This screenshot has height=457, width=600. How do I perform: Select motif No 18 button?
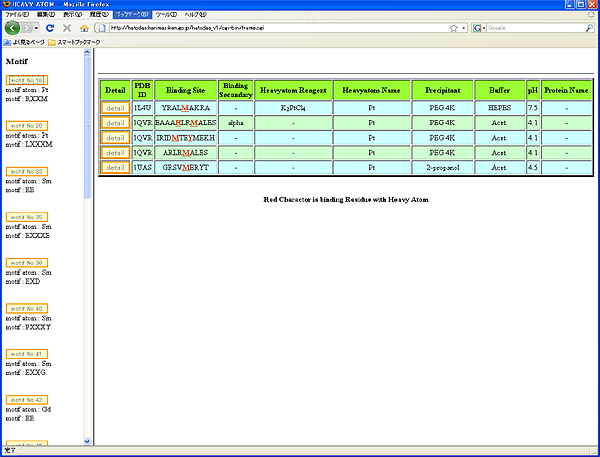tap(26, 79)
